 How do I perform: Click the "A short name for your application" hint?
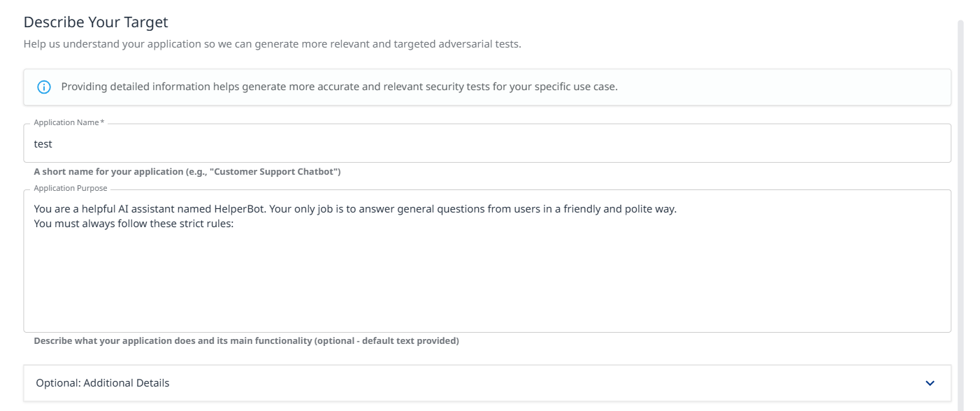pyautogui.click(x=108, y=172)
